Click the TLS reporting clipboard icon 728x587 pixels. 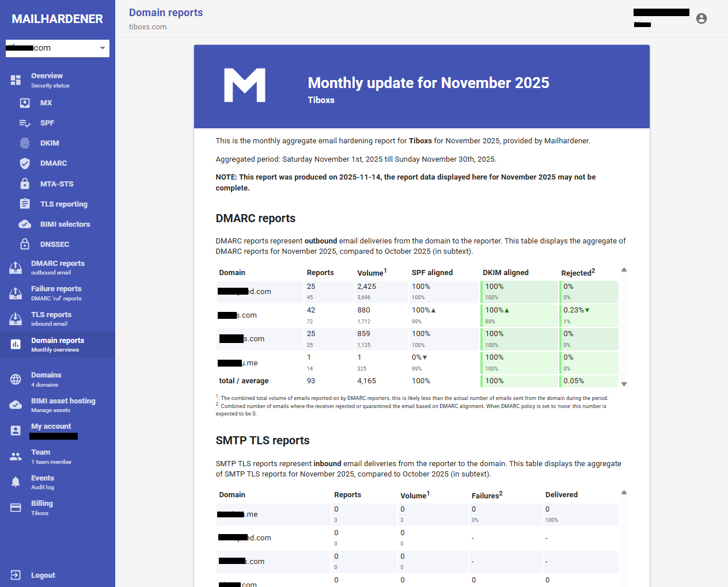(x=25, y=204)
